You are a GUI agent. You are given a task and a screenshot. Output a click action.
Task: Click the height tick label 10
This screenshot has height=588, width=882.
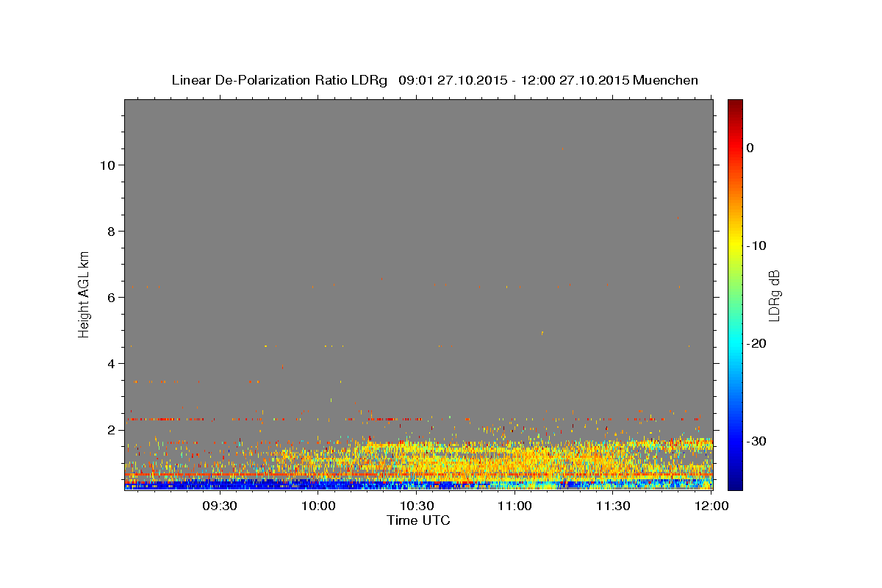click(x=107, y=165)
